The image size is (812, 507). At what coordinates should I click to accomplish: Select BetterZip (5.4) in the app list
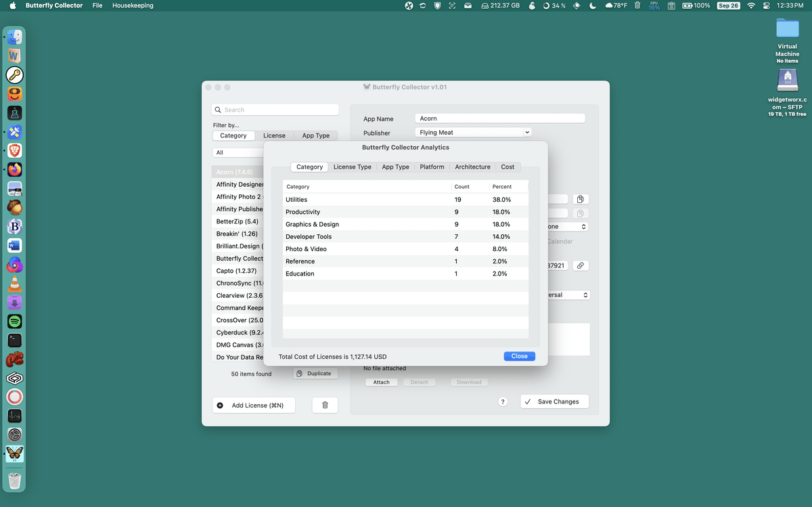[238, 221]
